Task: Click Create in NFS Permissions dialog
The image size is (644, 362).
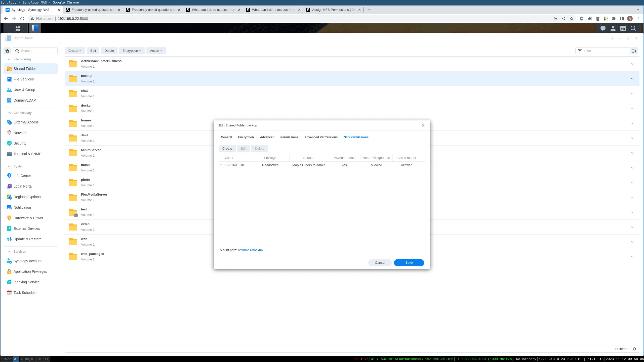Action: click(x=227, y=149)
